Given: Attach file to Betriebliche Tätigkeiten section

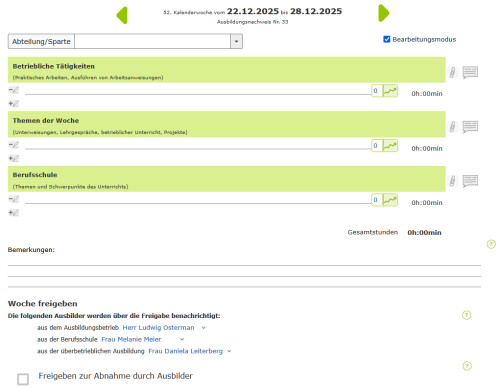Looking at the screenshot, I should coord(452,72).
